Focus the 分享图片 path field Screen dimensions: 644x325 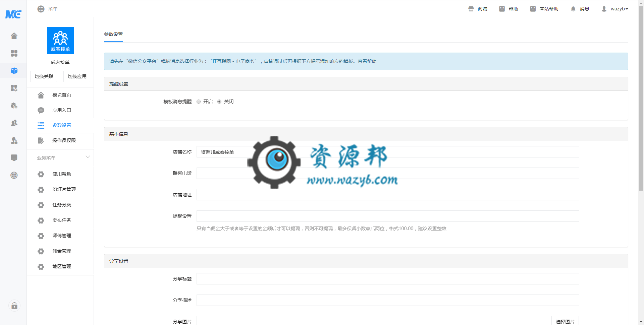pyautogui.click(x=374, y=321)
